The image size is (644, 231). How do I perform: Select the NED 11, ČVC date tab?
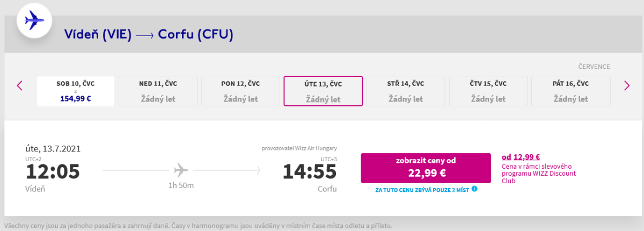(158, 91)
